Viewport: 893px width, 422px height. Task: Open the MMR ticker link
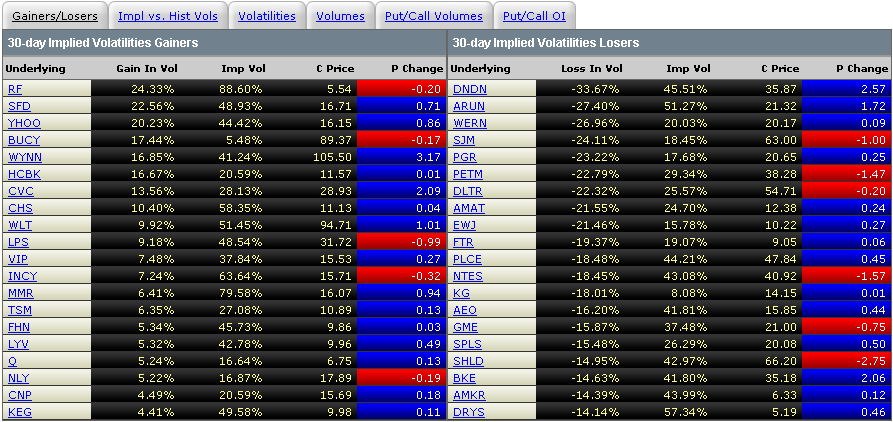pyautogui.click(x=21, y=293)
